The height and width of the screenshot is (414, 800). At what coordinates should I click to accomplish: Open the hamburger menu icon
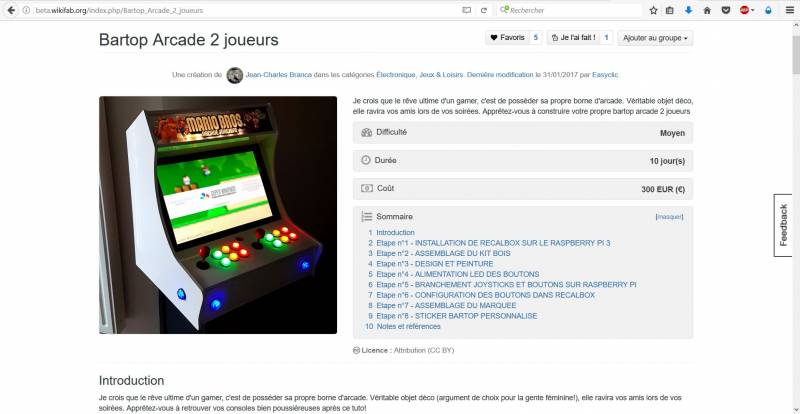pos(789,10)
